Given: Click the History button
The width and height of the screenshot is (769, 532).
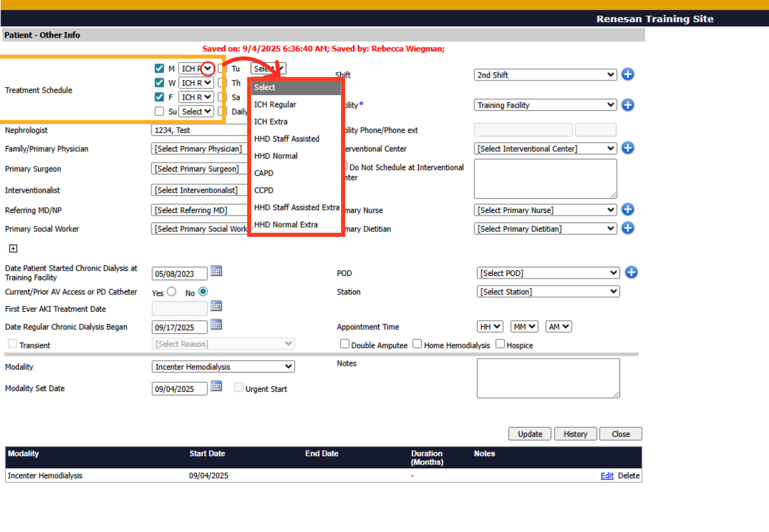Looking at the screenshot, I should coord(575,434).
